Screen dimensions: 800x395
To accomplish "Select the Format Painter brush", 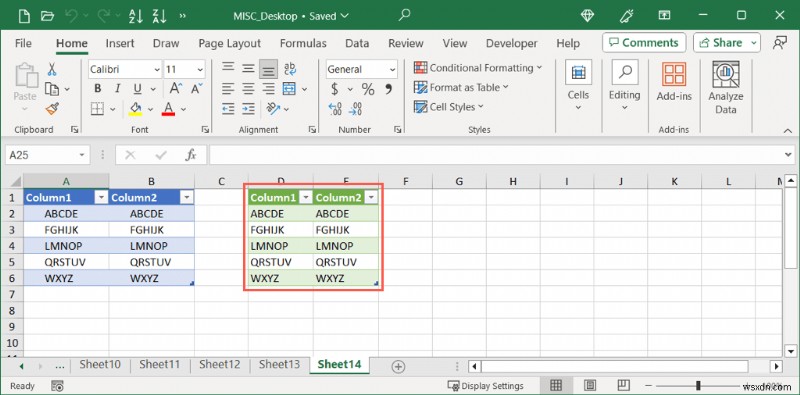I will pyautogui.click(x=52, y=108).
